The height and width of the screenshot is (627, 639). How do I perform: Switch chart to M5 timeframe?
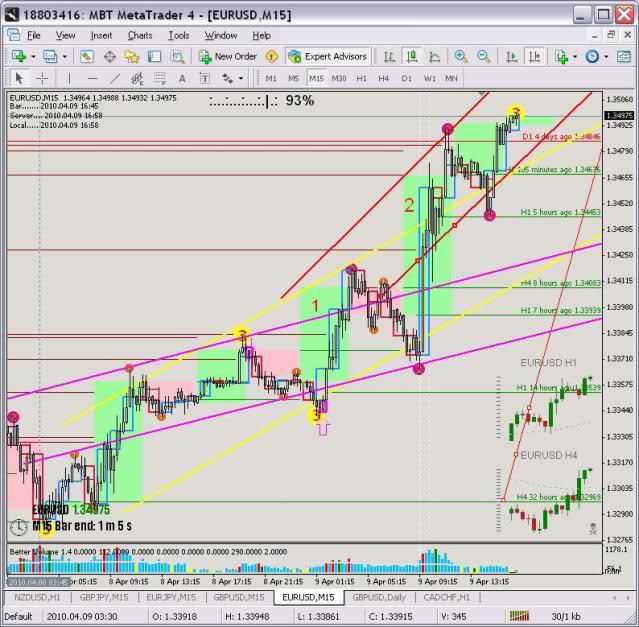293,78
